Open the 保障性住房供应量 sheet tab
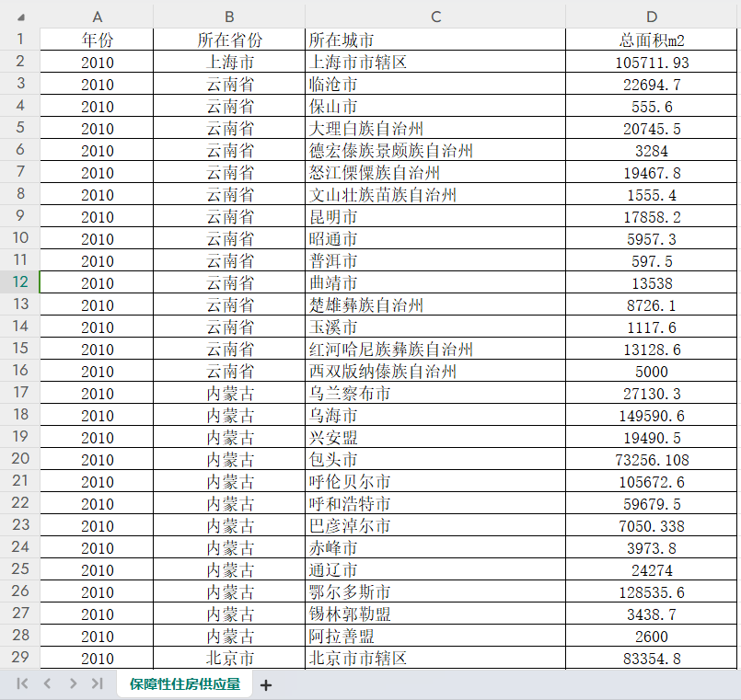This screenshot has height=700, width=741. tap(184, 683)
